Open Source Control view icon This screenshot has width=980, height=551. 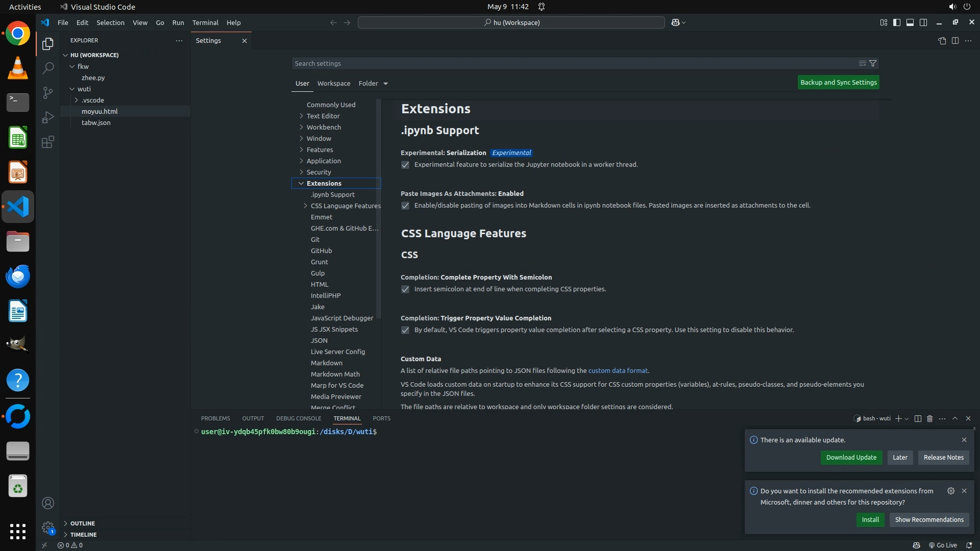point(48,92)
